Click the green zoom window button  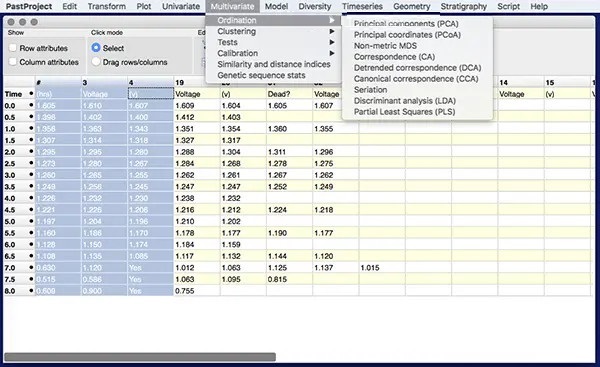pos(34,22)
